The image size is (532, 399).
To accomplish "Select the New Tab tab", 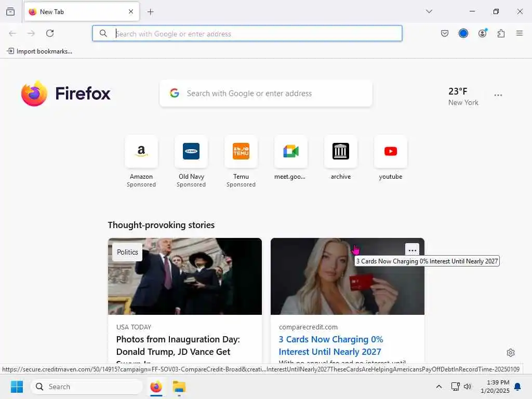I will click(82, 11).
